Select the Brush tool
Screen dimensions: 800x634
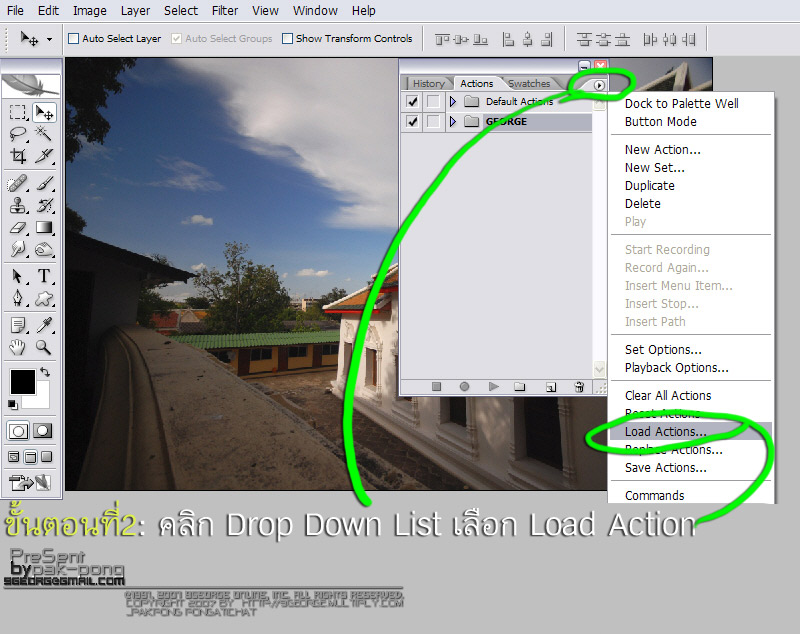point(44,183)
